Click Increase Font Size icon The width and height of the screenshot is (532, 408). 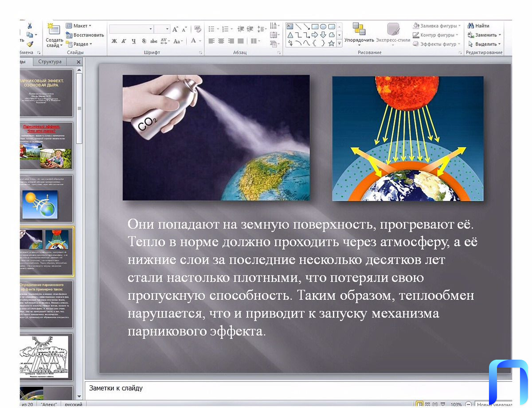(176, 29)
